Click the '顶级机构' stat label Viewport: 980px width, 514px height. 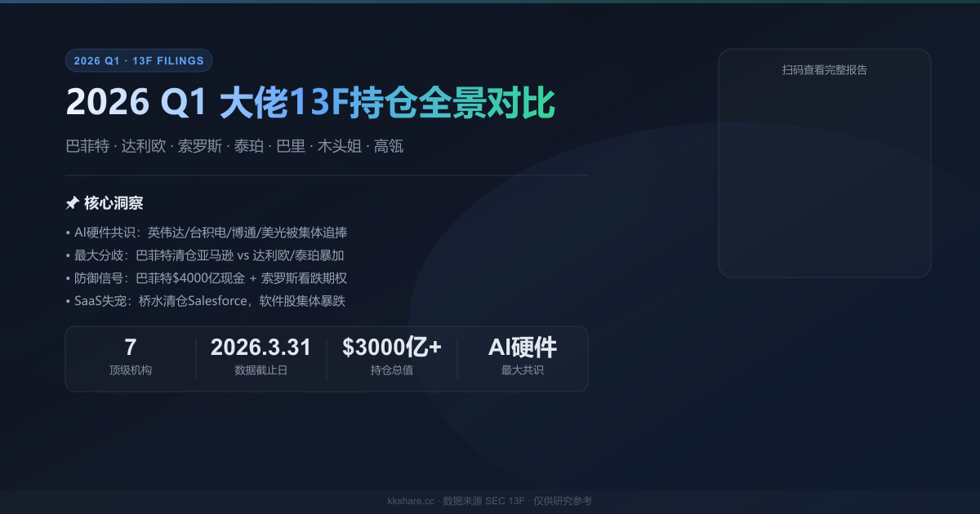(x=131, y=370)
